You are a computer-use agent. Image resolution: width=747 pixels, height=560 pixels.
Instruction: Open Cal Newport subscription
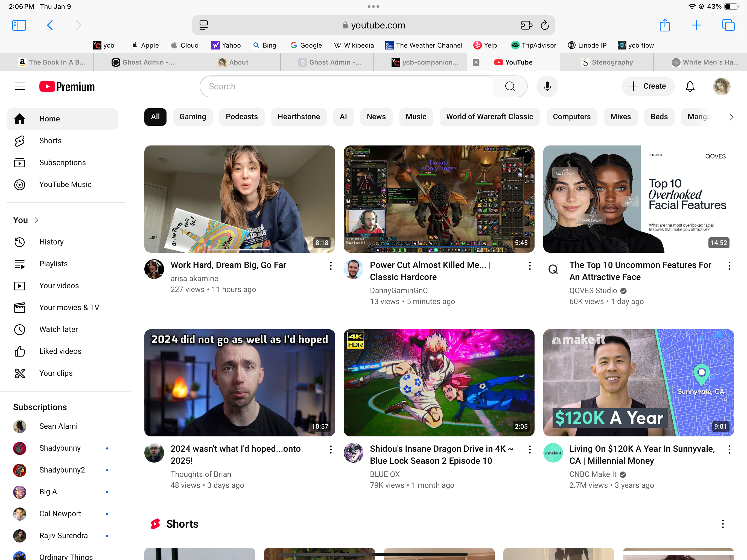coord(62,514)
